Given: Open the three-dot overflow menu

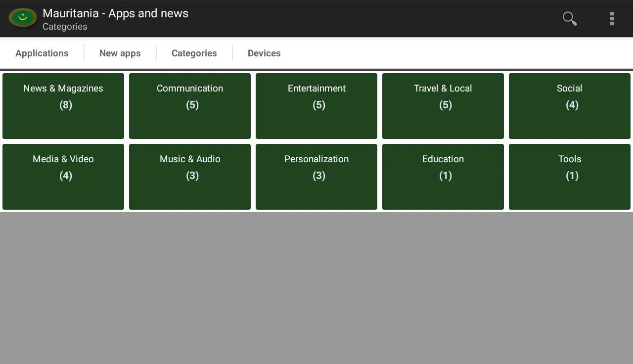Looking at the screenshot, I should coord(612,19).
